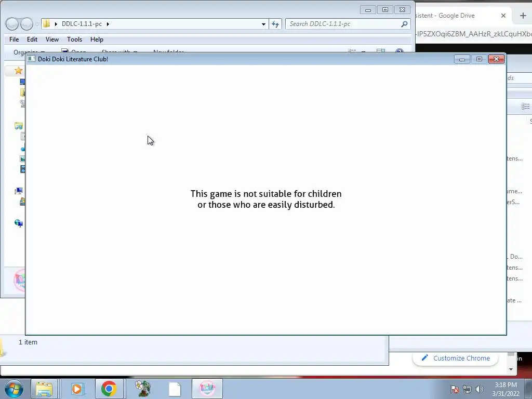Image resolution: width=532 pixels, height=399 pixels.
Task: Select the folder icon in the address bar
Action: [x=46, y=23]
